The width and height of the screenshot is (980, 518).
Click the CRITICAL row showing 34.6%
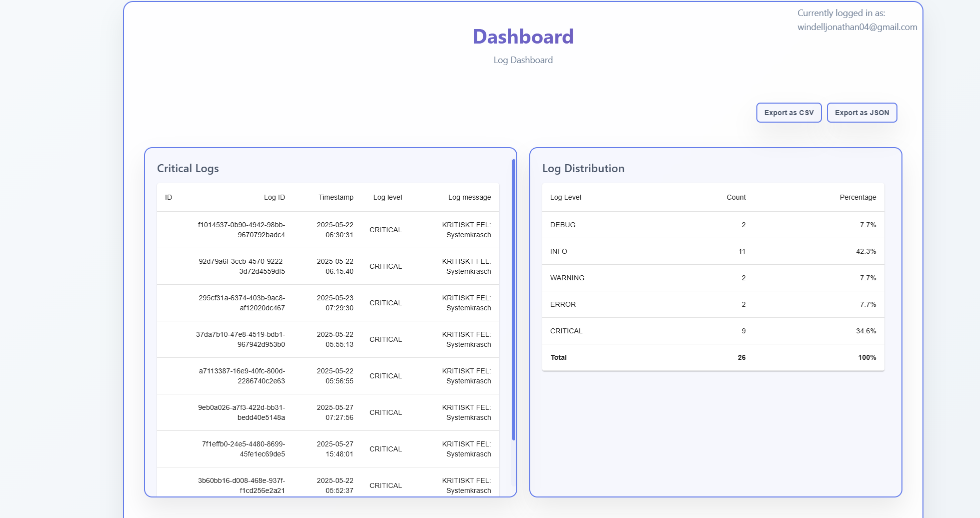coord(712,331)
